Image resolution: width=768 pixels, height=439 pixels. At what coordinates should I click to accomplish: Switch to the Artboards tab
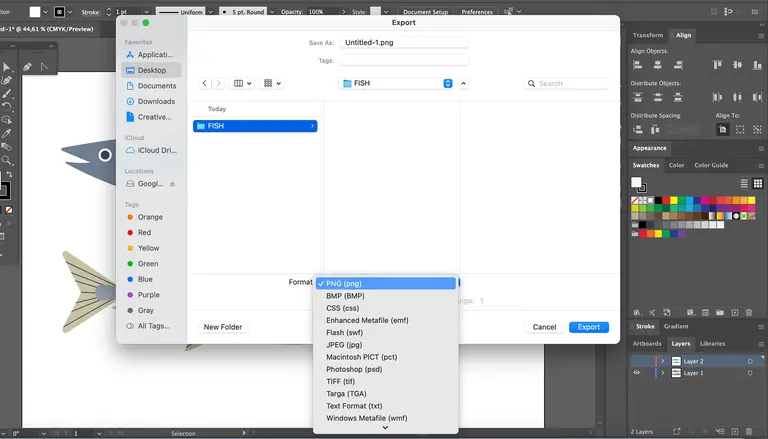[x=647, y=343]
